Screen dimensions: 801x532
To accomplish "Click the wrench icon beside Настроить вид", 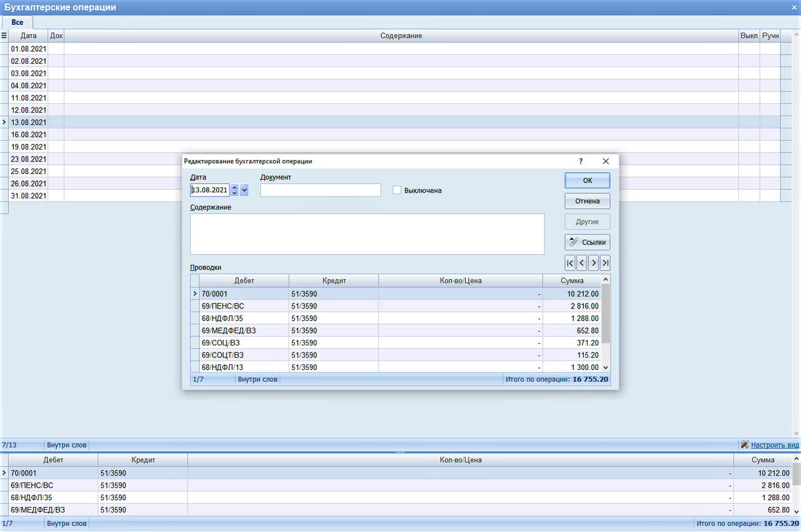I will click(x=745, y=445).
